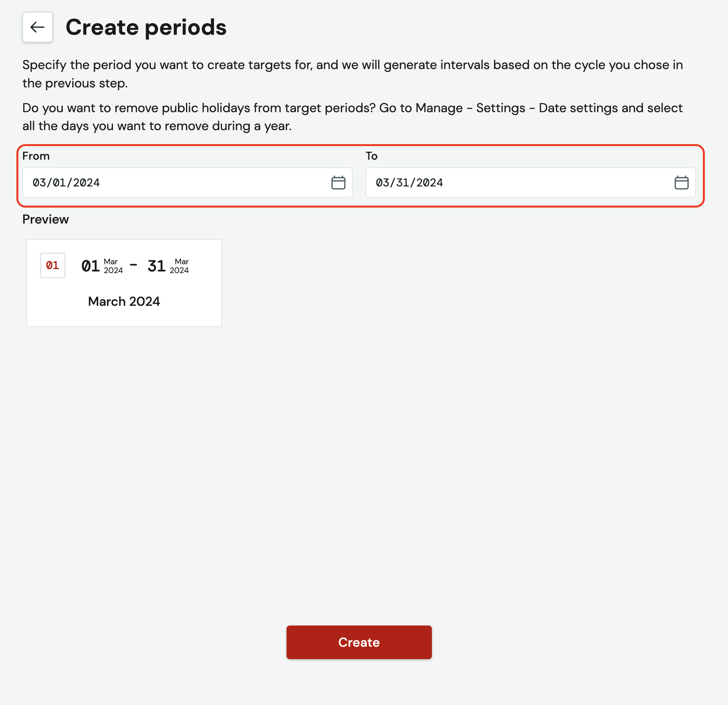Click the red 01 period number badge
Screen dimensions: 728x705
click(53, 265)
